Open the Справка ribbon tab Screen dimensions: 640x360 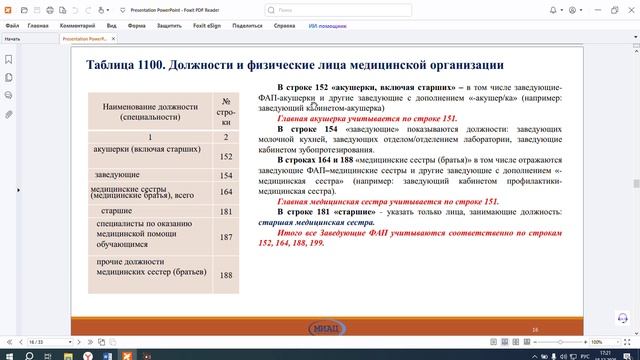(x=284, y=26)
